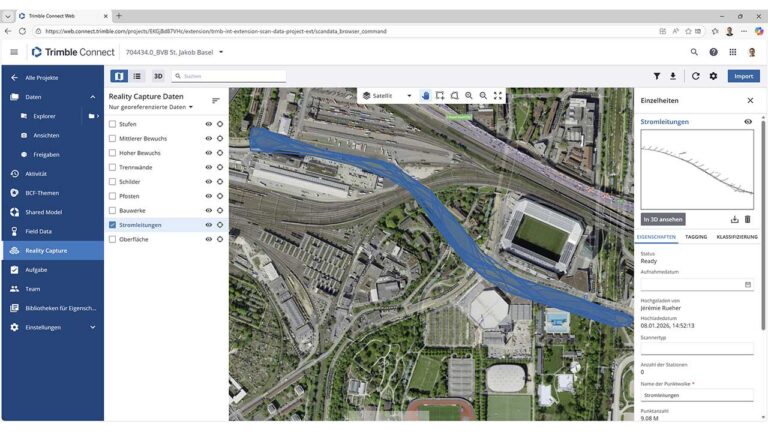Click the filter funnel icon

657,76
